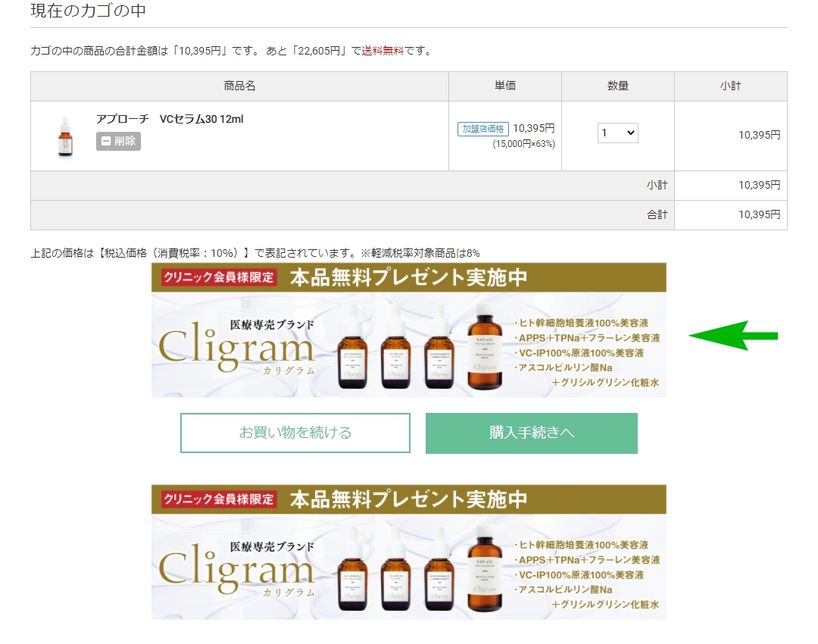The width and height of the screenshot is (818, 644).
Task: Select the 商品名 column header
Action: [239, 86]
